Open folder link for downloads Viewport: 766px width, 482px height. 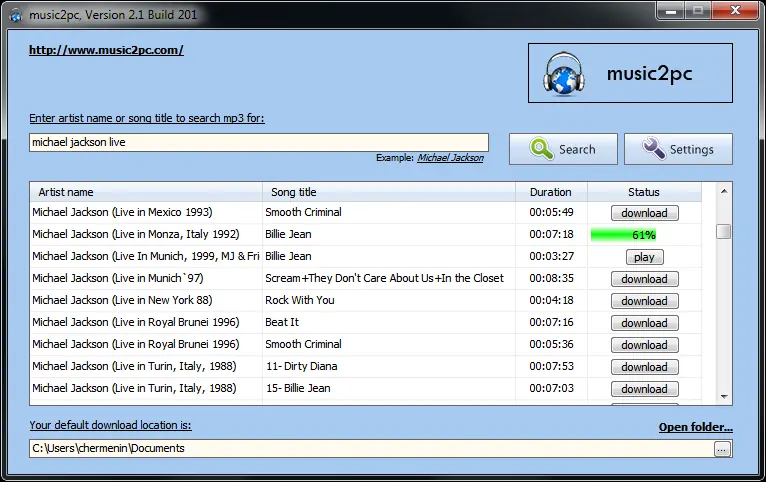pyautogui.click(x=696, y=427)
